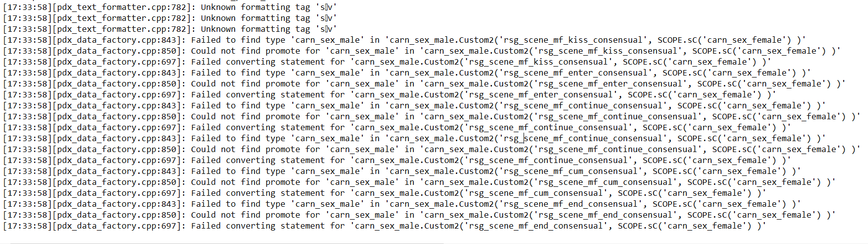
Task: Click 'Could not find promote' line for rsg_scene_mf_cum_consensual
Action: pyautogui.click(x=419, y=182)
